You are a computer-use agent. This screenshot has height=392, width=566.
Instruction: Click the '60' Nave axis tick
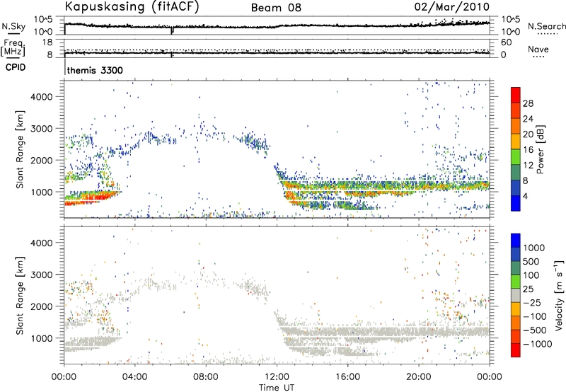(506, 42)
